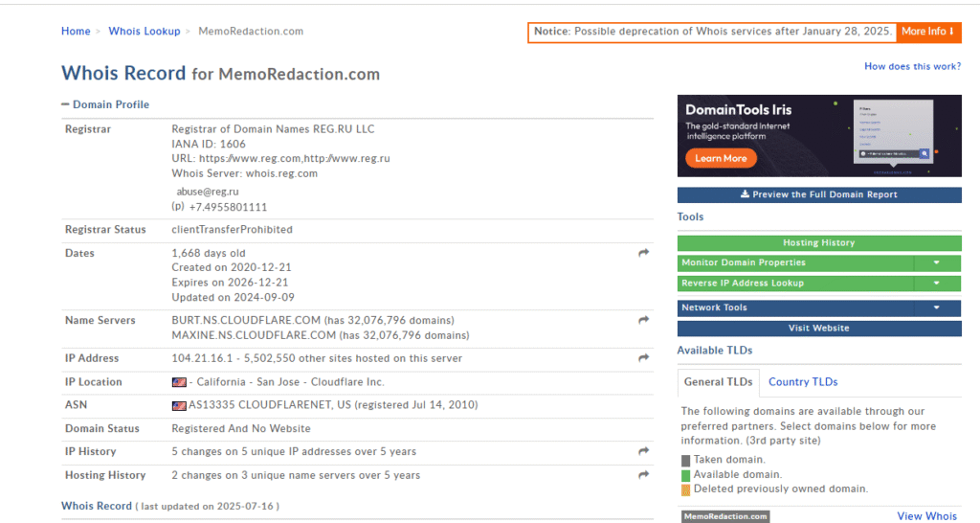The width and height of the screenshot is (980, 523).
Task: Click the orange Deleted domain legend square
Action: point(685,489)
